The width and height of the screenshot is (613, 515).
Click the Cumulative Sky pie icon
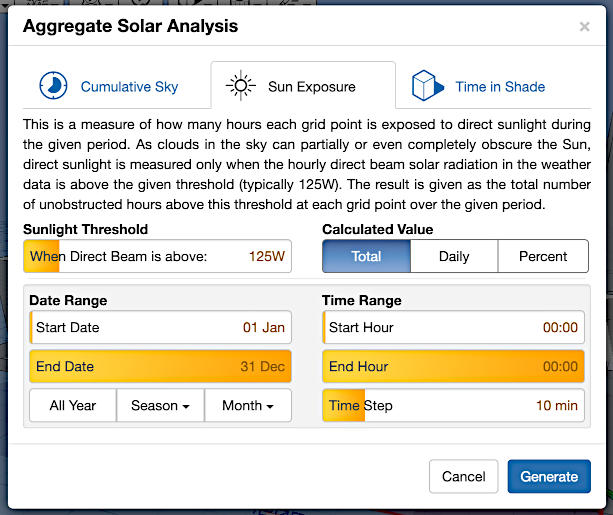tap(53, 86)
